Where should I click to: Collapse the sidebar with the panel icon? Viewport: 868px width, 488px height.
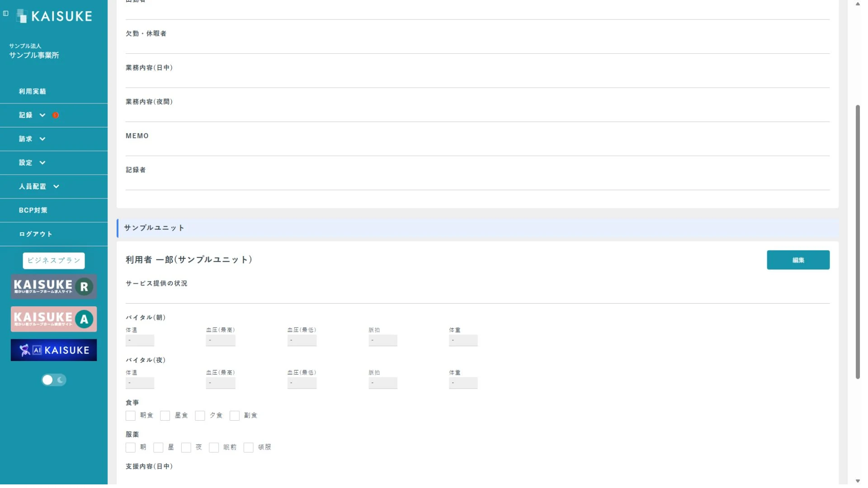6,14
